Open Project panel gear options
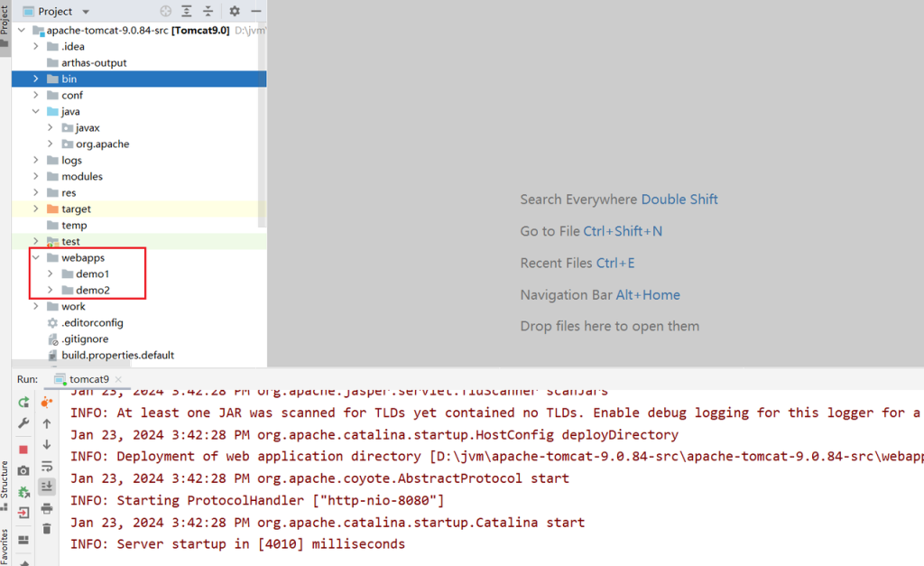Screen dimensions: 924x566 (235, 12)
